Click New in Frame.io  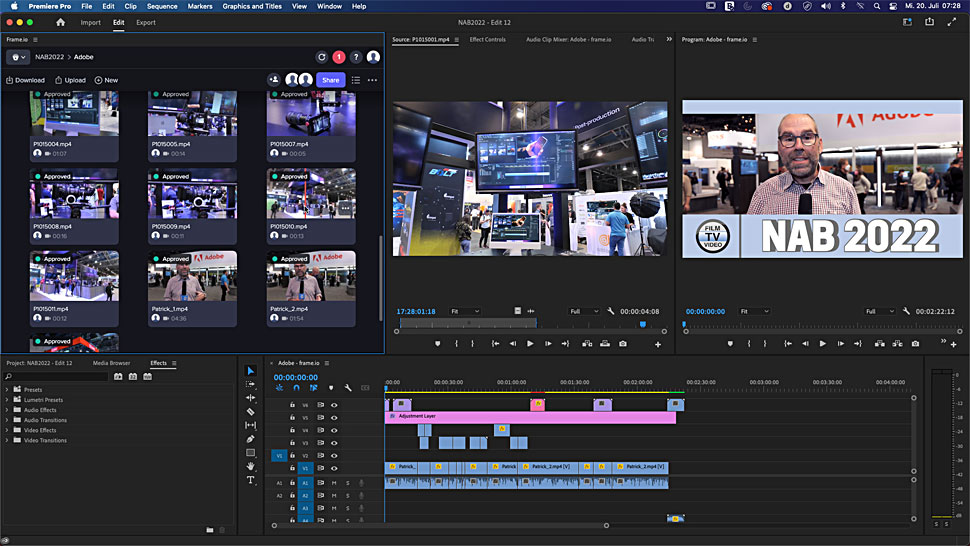(106, 80)
